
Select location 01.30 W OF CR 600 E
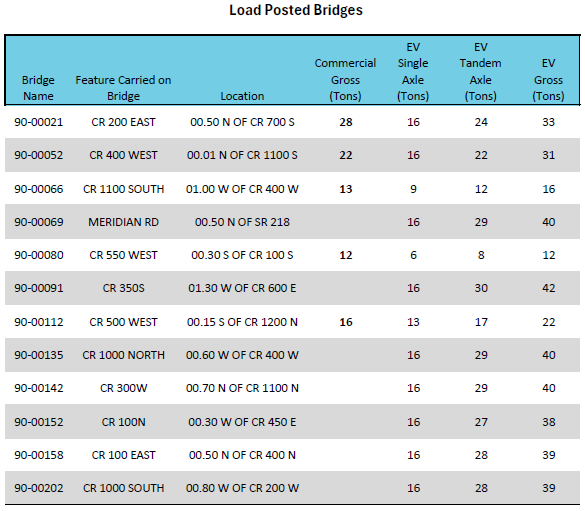242,288
